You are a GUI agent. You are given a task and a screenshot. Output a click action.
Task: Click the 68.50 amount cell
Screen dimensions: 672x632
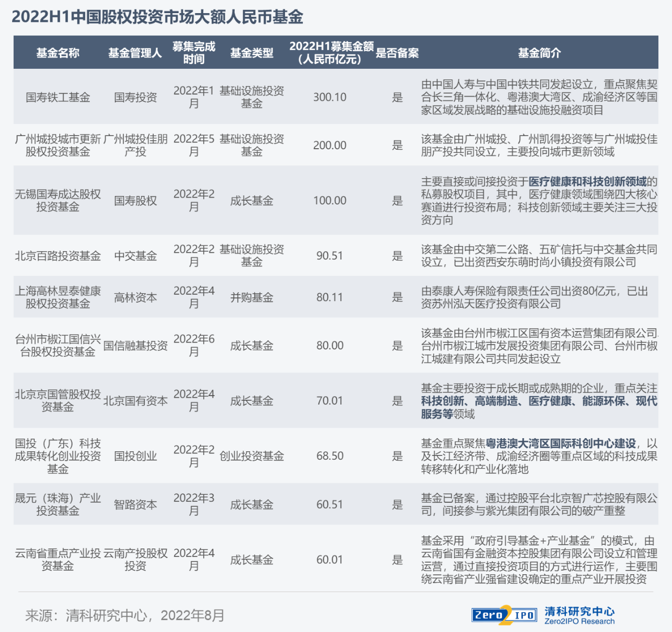[x=330, y=456]
